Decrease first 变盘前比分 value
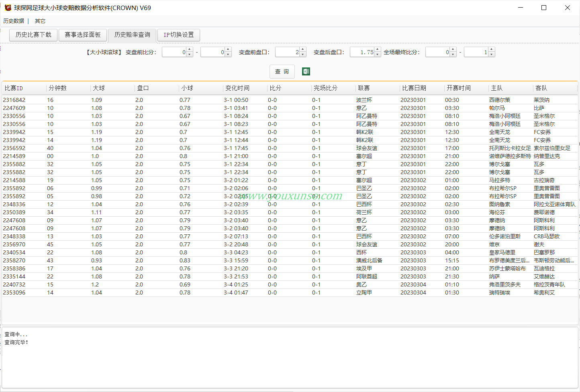 point(190,54)
